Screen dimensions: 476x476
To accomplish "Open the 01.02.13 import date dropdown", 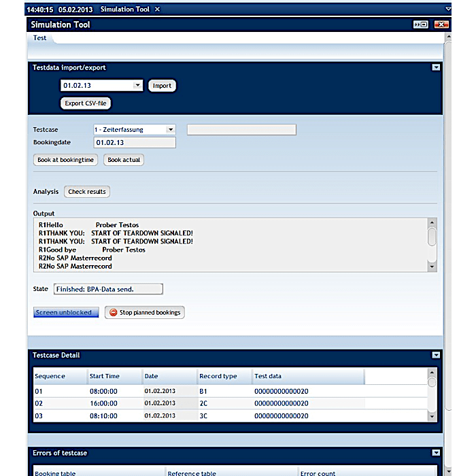I will click(137, 85).
